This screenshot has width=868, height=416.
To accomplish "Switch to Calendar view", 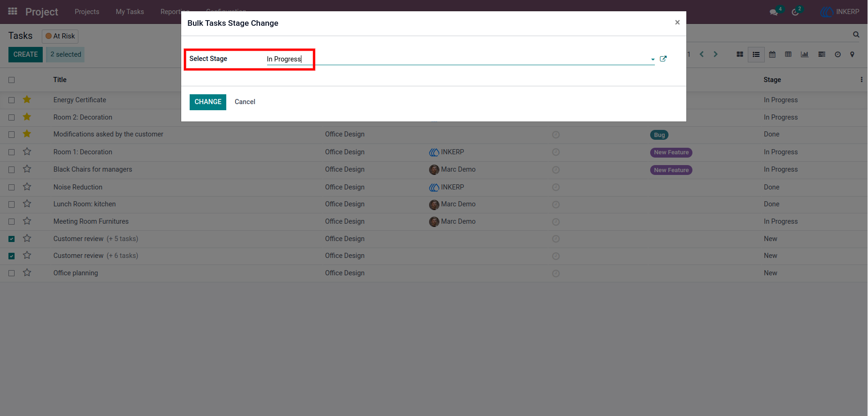I will pos(772,54).
